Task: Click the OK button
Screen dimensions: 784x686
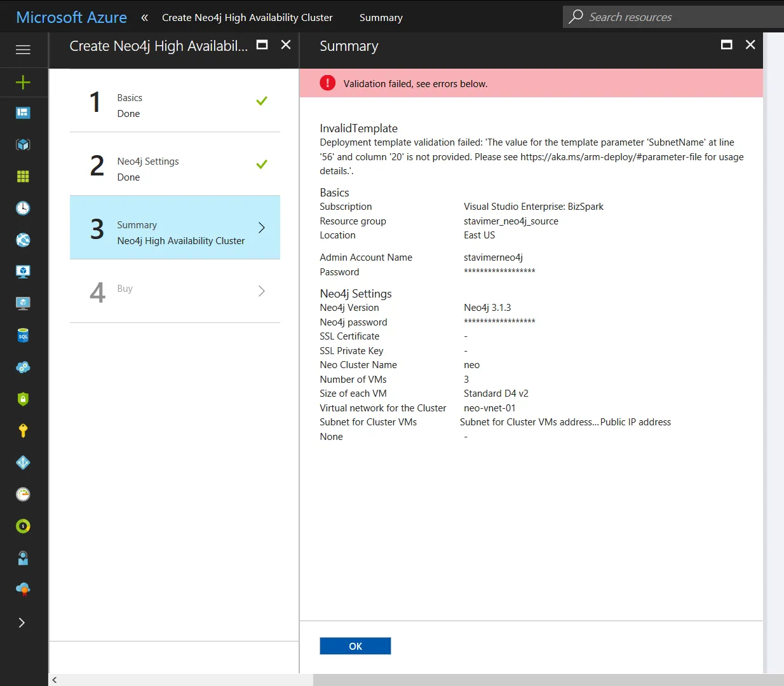Action: [355, 646]
